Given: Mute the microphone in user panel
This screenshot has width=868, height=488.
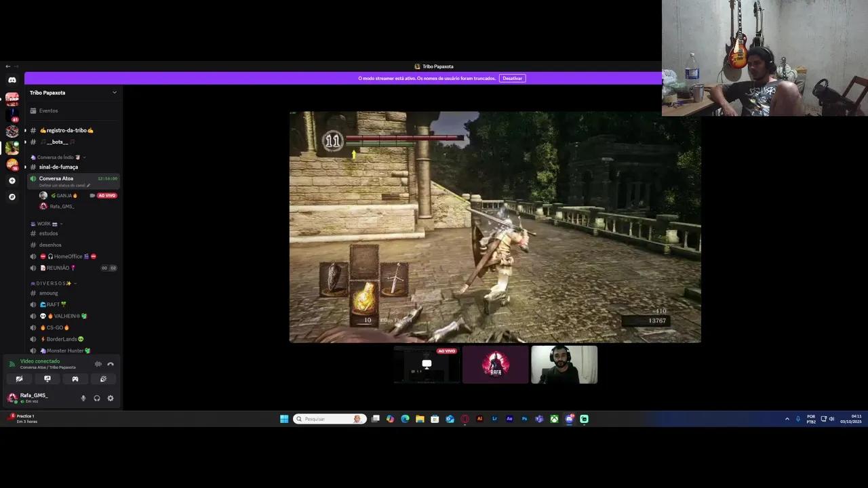Looking at the screenshot, I should pos(83,399).
